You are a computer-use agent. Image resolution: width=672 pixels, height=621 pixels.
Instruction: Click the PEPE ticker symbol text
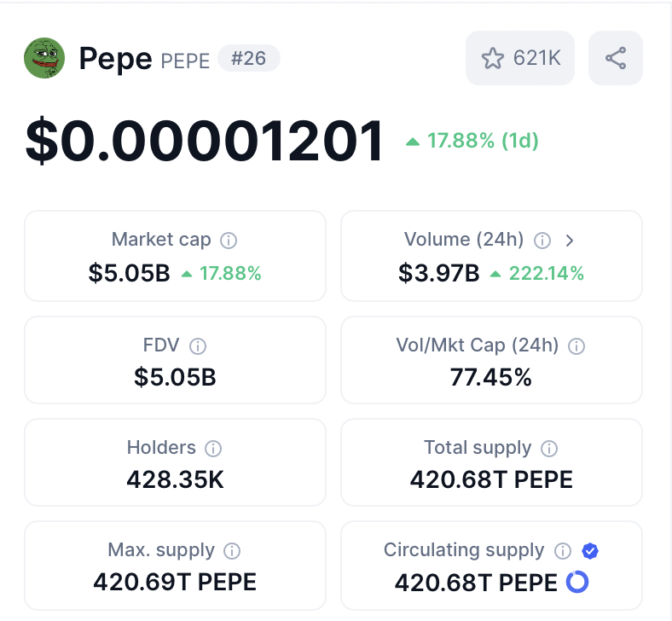(185, 61)
